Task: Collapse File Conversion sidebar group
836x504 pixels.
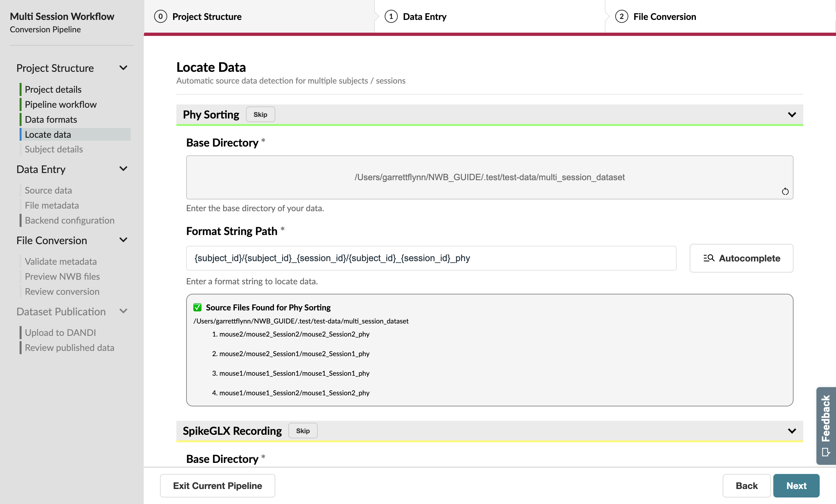Action: (123, 240)
